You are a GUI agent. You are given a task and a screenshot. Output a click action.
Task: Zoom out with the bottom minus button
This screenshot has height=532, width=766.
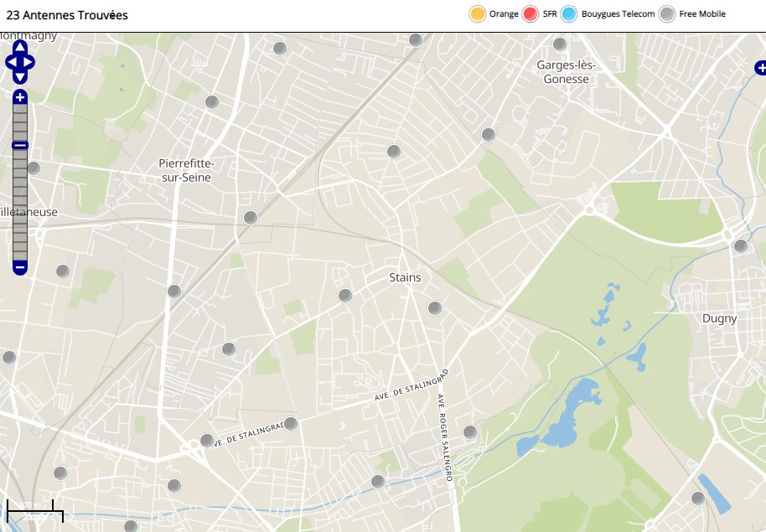(x=20, y=268)
